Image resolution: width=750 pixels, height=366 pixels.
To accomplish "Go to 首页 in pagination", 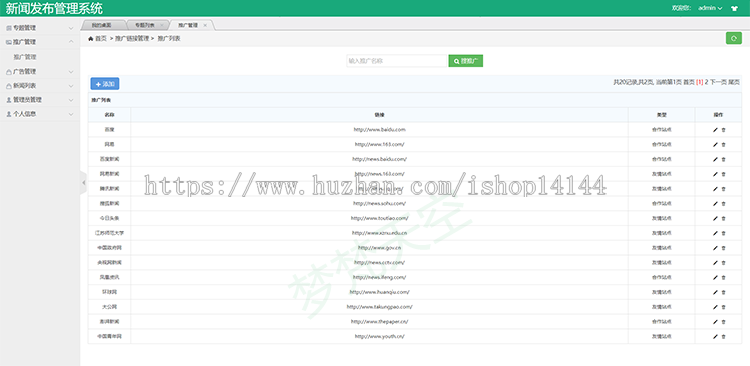I will (x=688, y=82).
